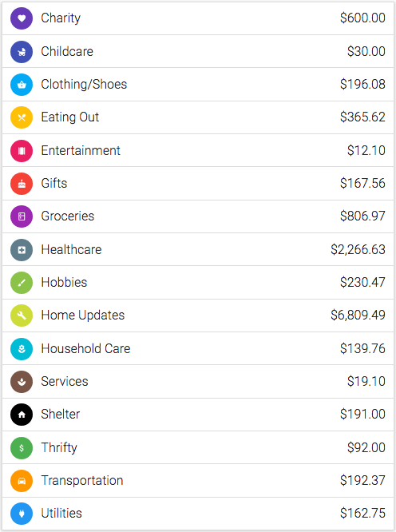
Task: Open the Utilities category label
Action: [61, 513]
